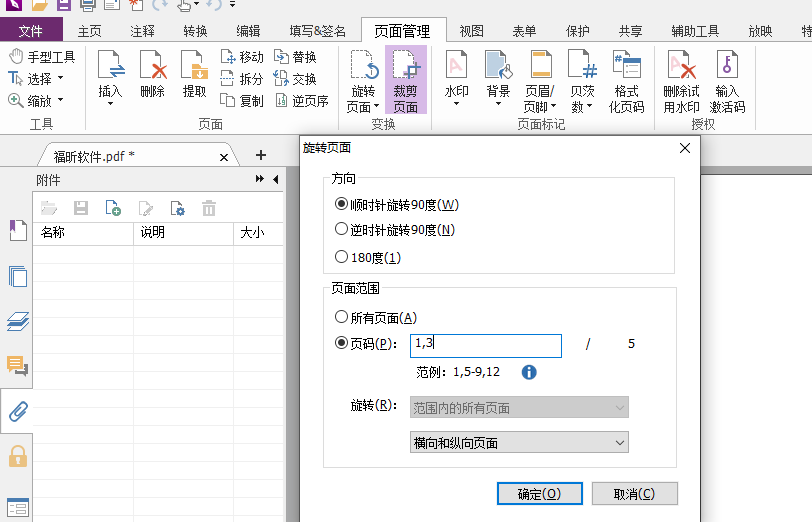
Task: Click the Duplicate (复制) page tool
Action: (x=241, y=100)
